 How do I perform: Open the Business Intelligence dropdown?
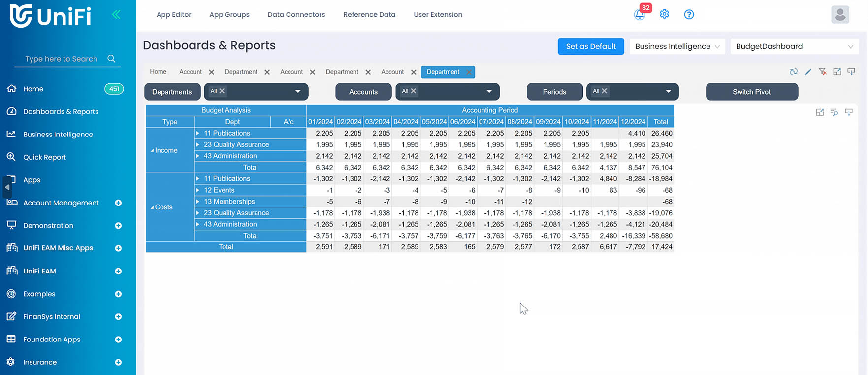tap(676, 46)
